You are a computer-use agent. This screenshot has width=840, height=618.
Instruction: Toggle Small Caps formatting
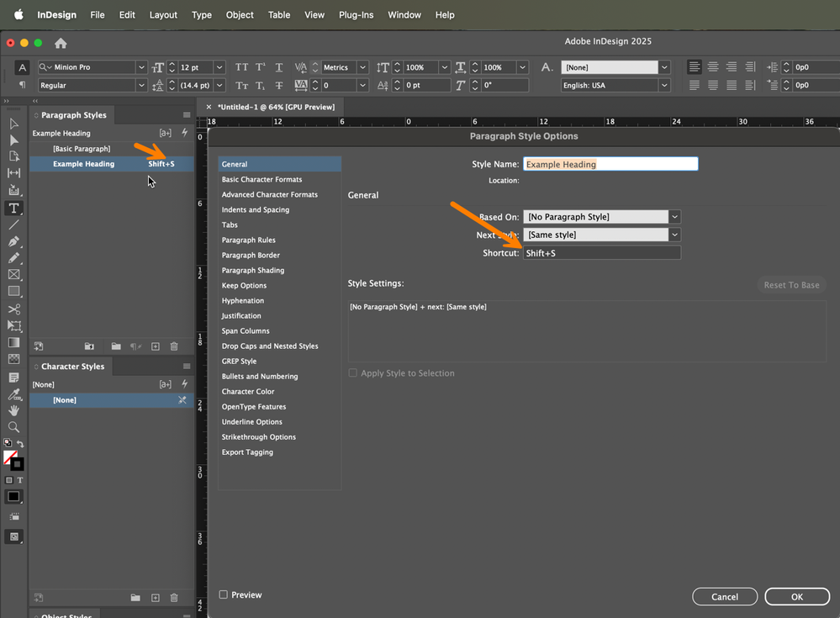pyautogui.click(x=241, y=86)
